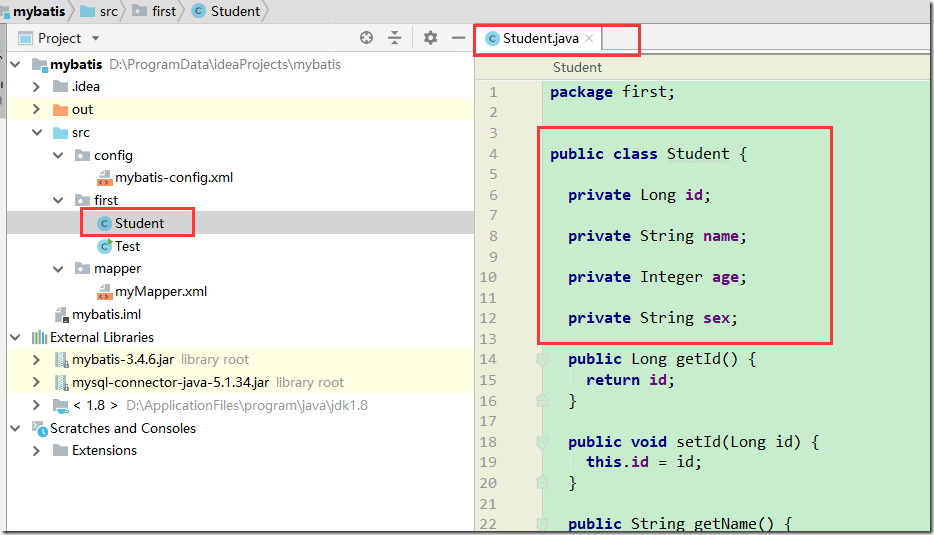Screen dimensions: 934x535
Task: Click line number 4 in gutter
Action: (493, 154)
